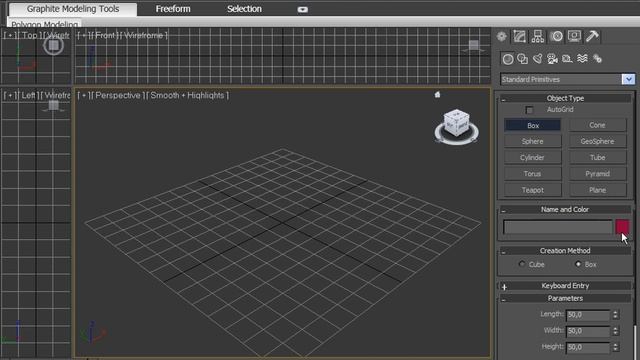
Task: Click the command panel vertical scrollbar
Action: click(x=635, y=342)
